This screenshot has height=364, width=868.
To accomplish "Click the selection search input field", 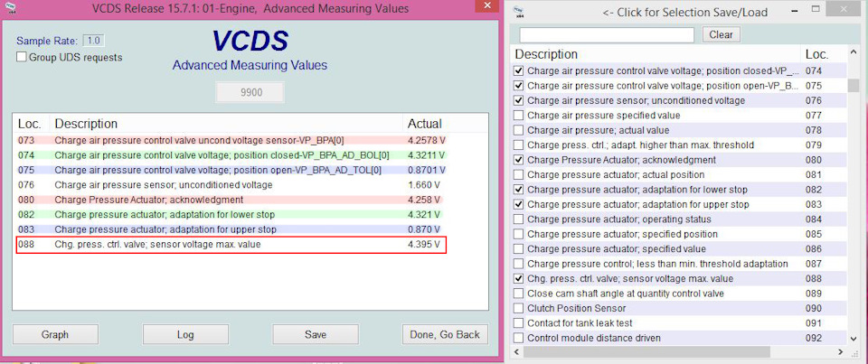I will pyautogui.click(x=607, y=35).
